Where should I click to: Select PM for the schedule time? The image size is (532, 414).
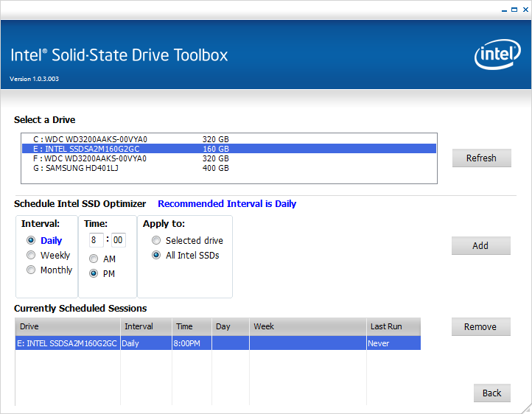94,273
